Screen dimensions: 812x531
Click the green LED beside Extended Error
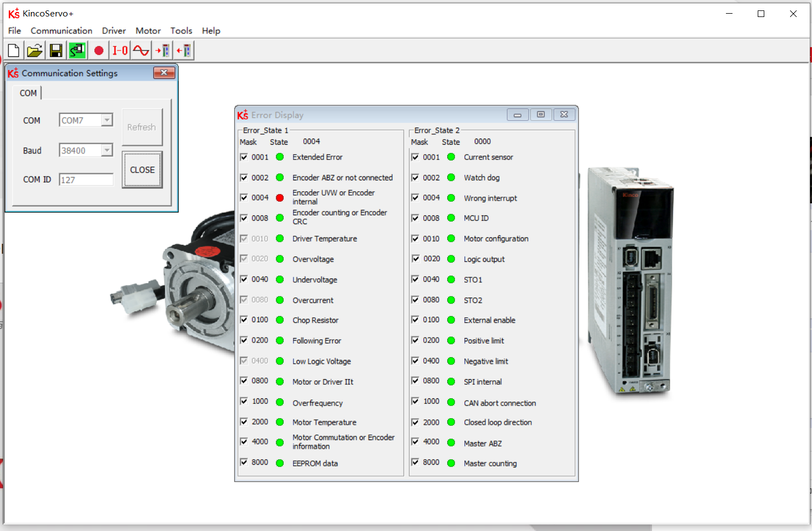pos(280,157)
